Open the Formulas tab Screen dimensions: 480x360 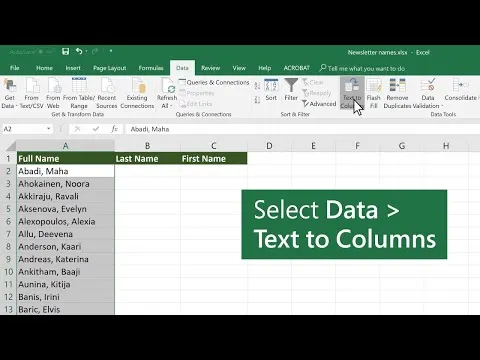tap(151, 68)
